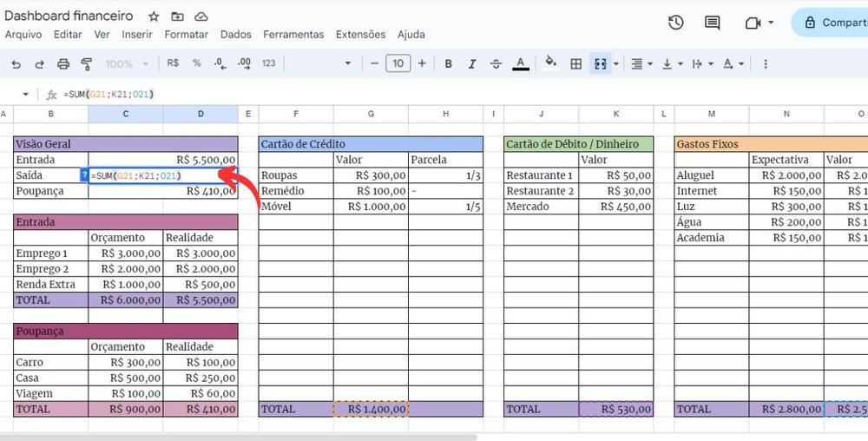Format as percent
868x441 pixels.
[x=196, y=63]
